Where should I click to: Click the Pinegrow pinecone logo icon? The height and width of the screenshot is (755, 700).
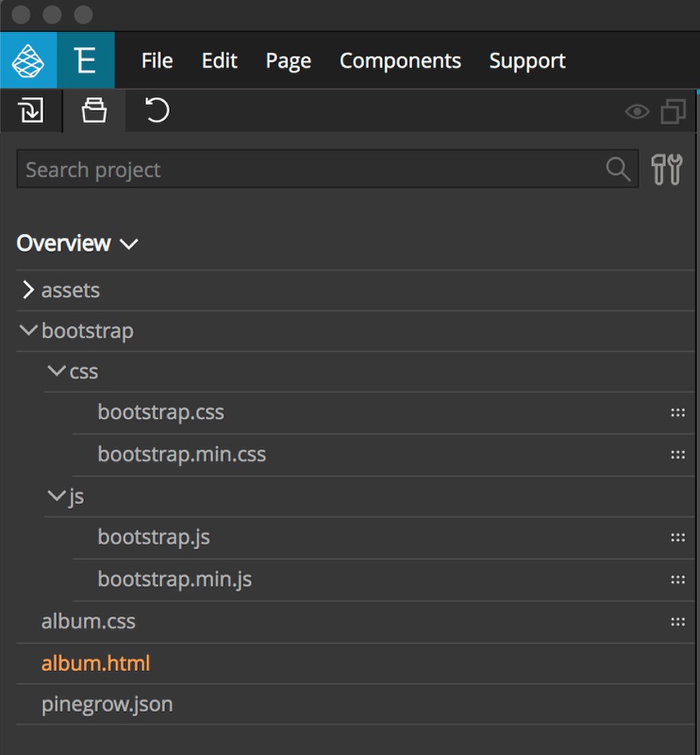pos(28,60)
